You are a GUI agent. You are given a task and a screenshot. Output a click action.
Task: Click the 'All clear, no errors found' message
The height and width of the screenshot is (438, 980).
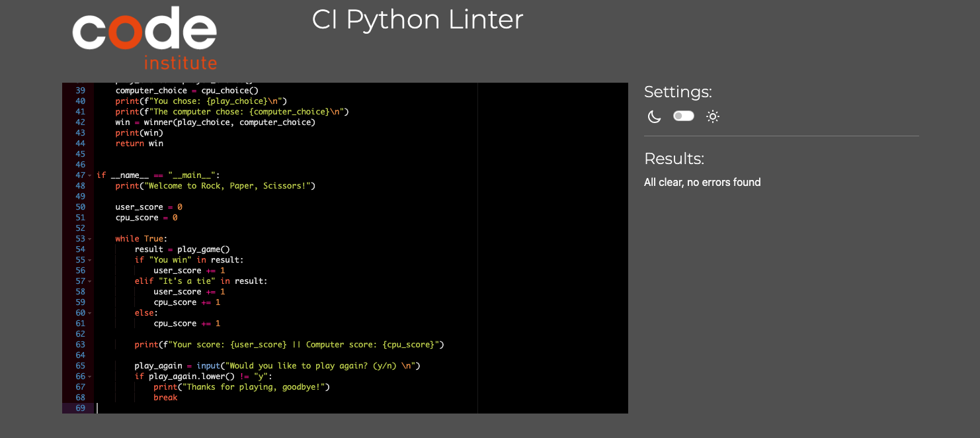click(702, 182)
